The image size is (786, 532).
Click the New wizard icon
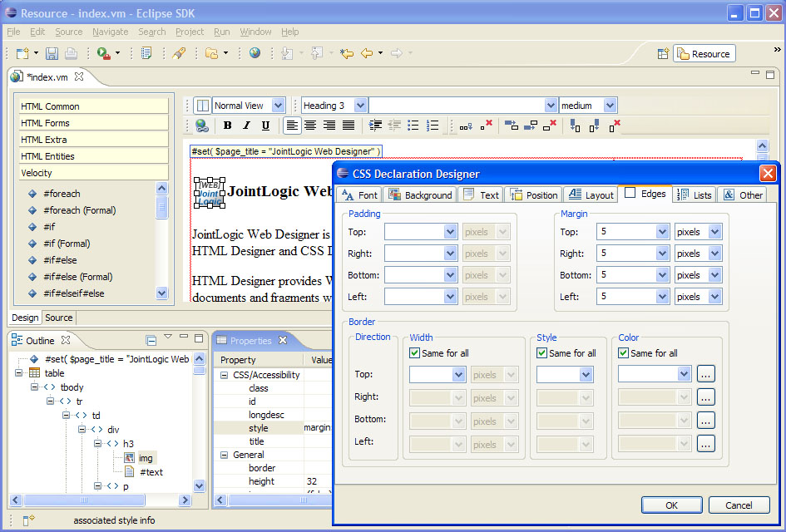(x=22, y=53)
